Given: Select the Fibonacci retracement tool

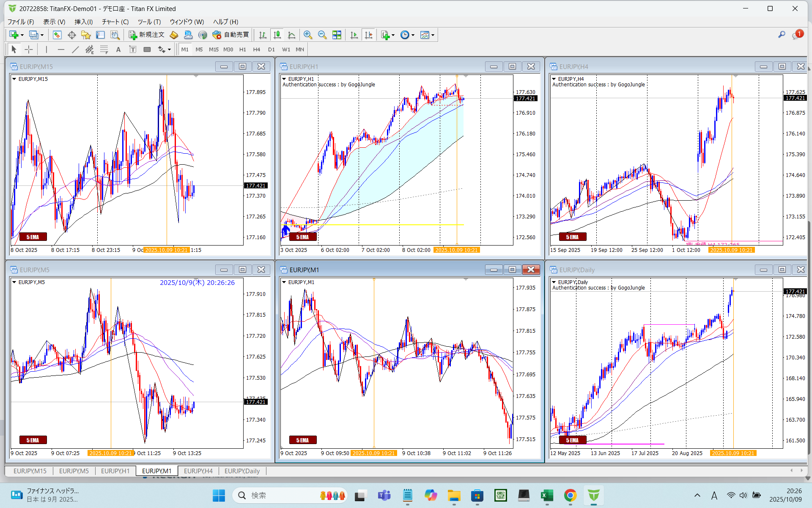Looking at the screenshot, I should pyautogui.click(x=104, y=50).
